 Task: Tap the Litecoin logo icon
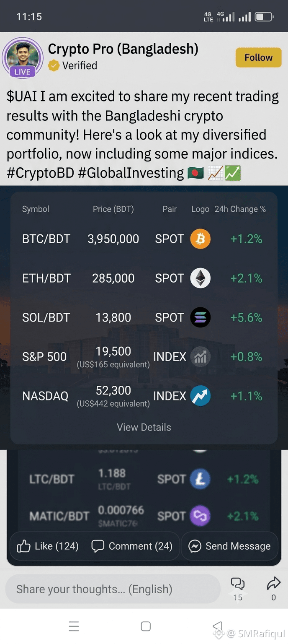[201, 479]
